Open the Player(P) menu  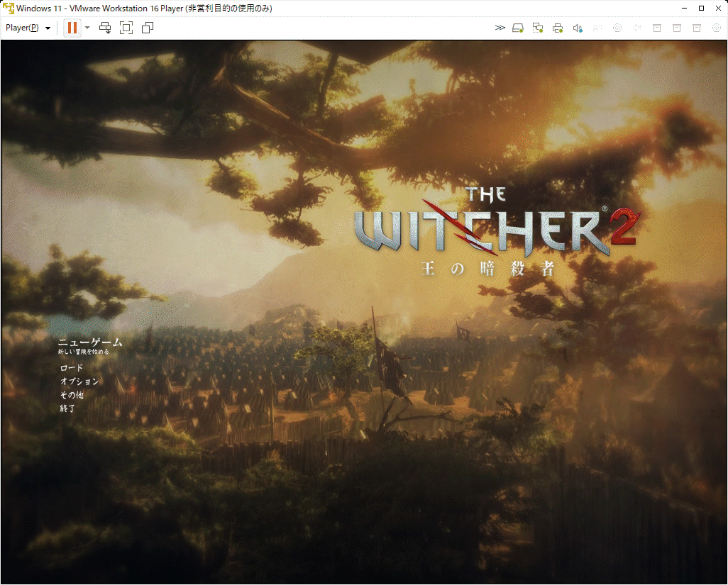pos(28,28)
